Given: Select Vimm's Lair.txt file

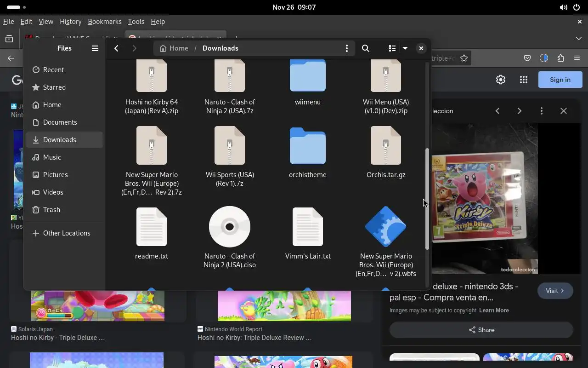Looking at the screenshot, I should click(x=308, y=234).
